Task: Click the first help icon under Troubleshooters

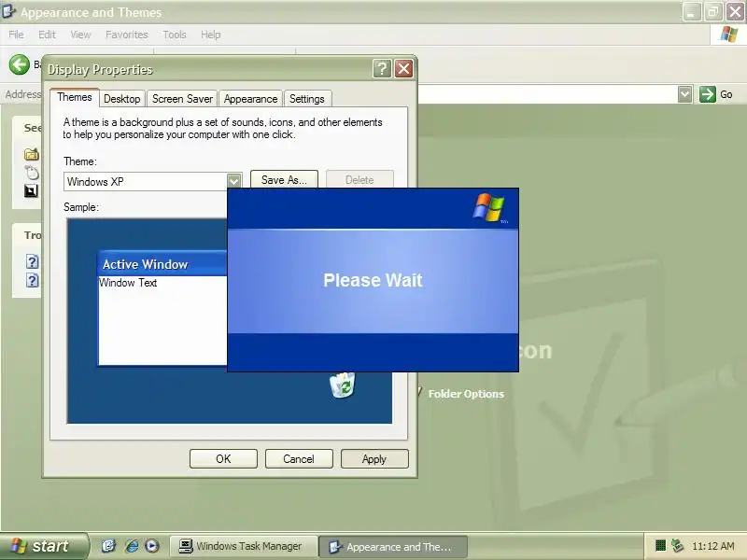Action: coord(32,261)
